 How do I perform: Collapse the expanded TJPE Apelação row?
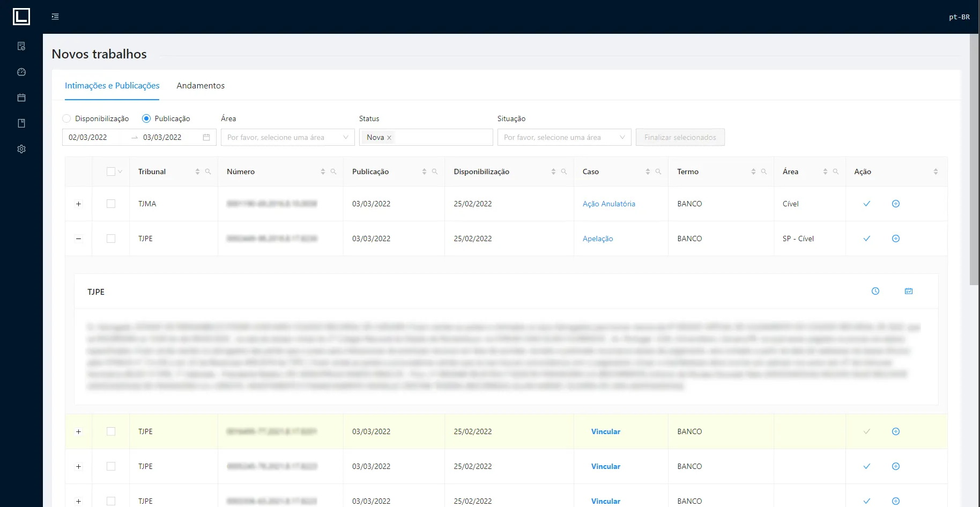click(79, 238)
